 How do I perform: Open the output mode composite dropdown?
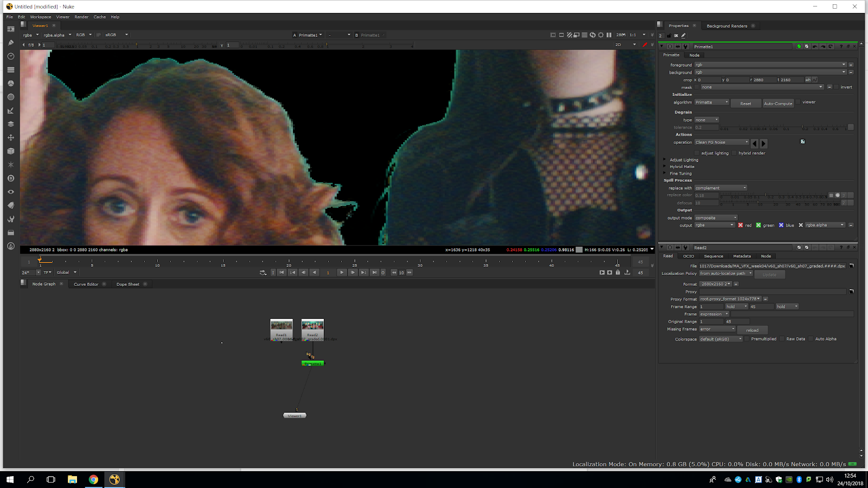716,218
